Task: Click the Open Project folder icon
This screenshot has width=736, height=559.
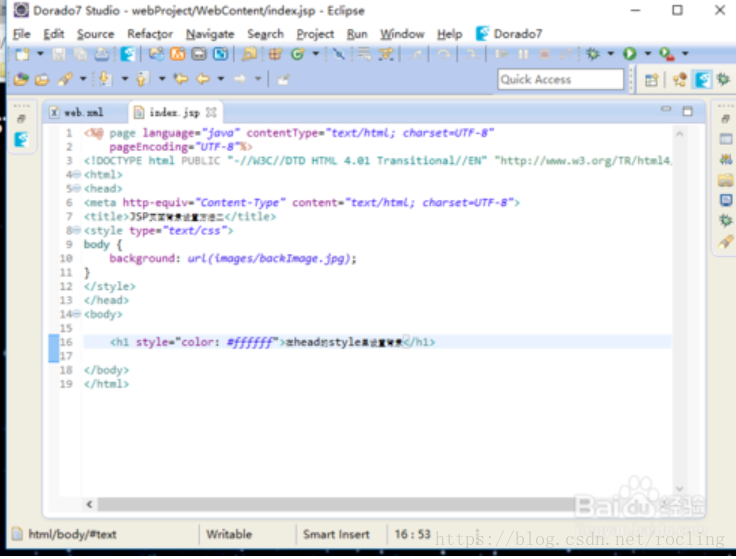Action: tap(21, 79)
